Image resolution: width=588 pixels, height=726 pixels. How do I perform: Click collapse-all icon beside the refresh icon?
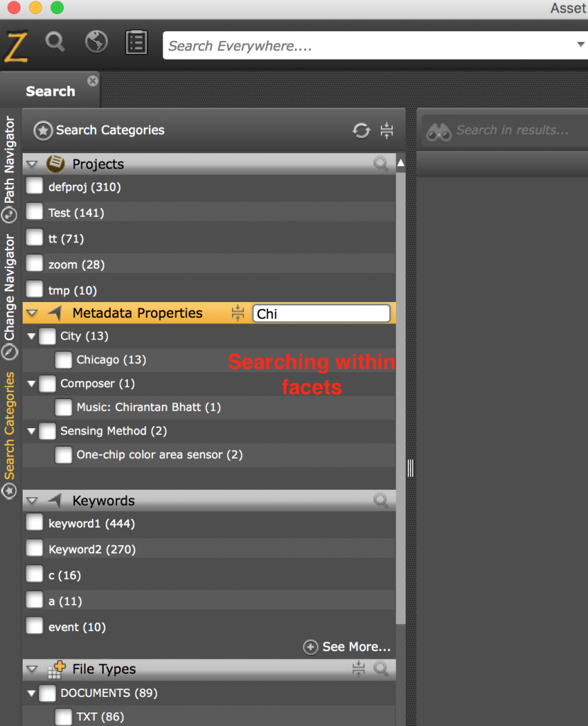click(387, 130)
